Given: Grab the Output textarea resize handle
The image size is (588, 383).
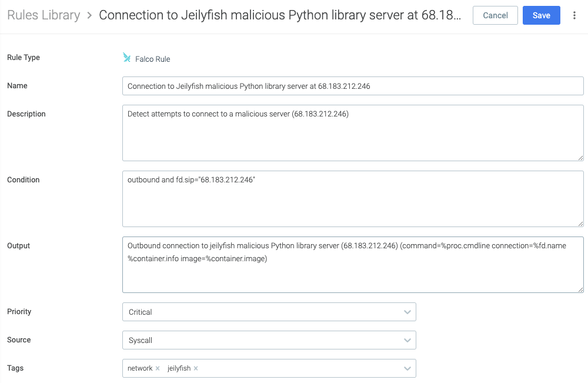Looking at the screenshot, I should [x=580, y=289].
